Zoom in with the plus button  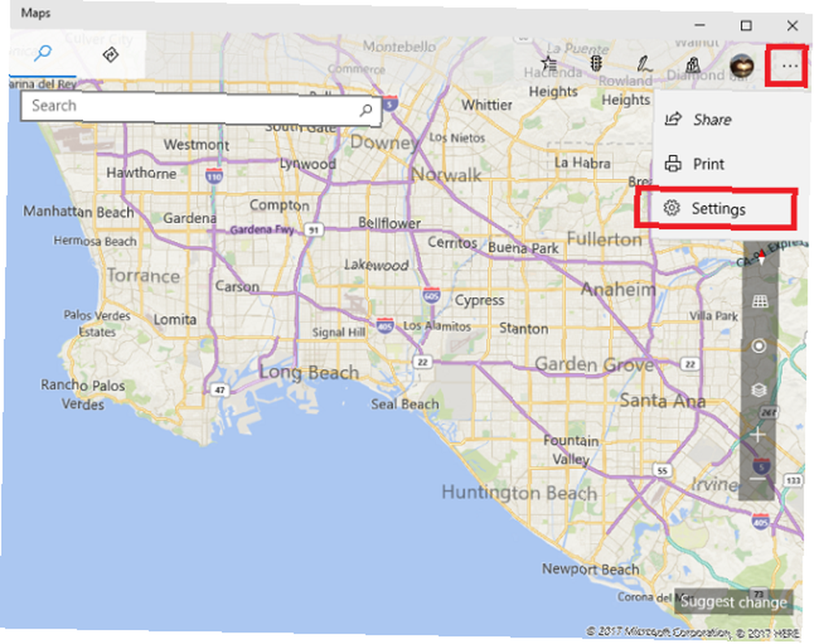coord(758,435)
